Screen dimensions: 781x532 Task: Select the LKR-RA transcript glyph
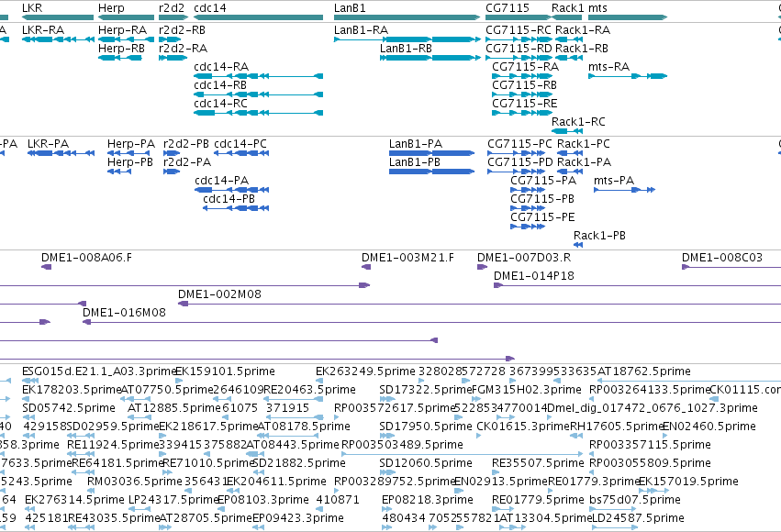coord(58,39)
